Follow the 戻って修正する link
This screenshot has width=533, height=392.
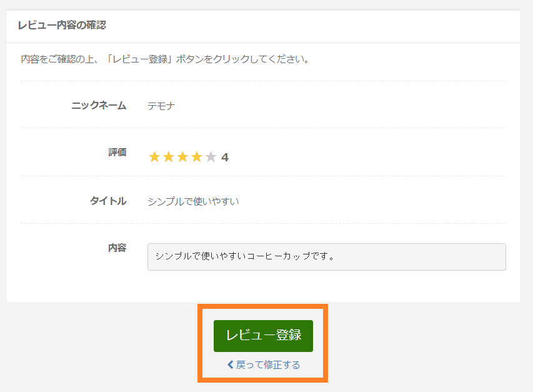pyautogui.click(x=267, y=364)
